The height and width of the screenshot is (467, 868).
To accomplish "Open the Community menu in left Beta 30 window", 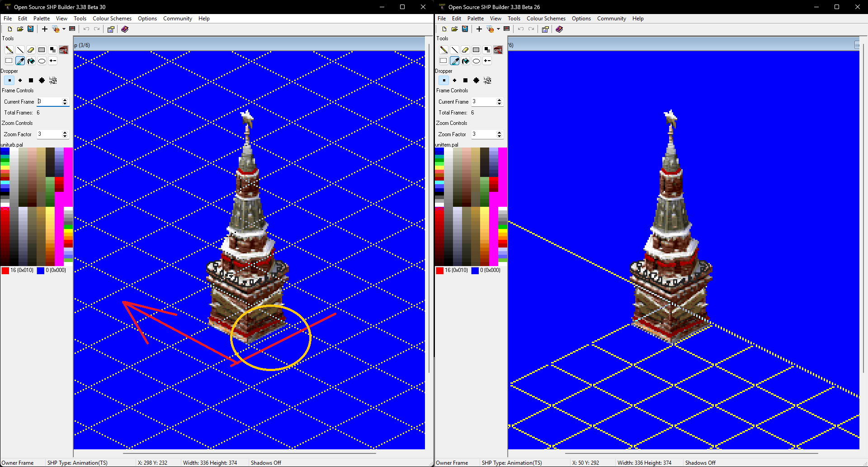I will point(177,19).
